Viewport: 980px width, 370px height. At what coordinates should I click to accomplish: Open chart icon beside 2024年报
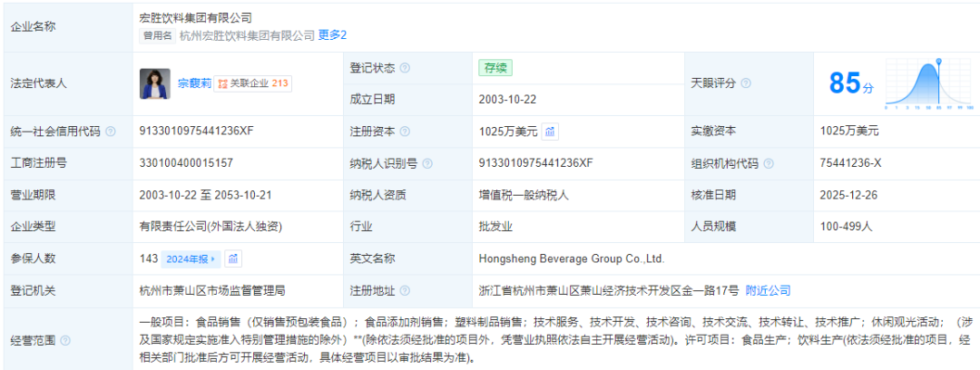[x=233, y=258]
